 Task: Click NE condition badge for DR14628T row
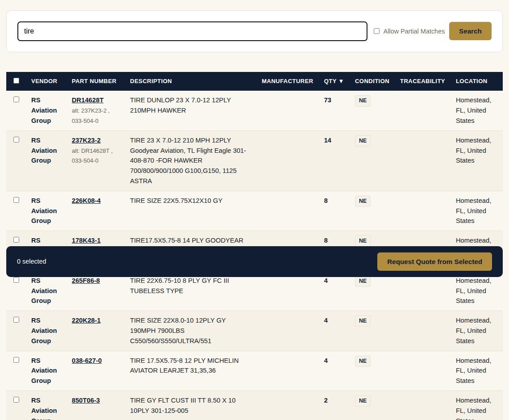pos(363,101)
